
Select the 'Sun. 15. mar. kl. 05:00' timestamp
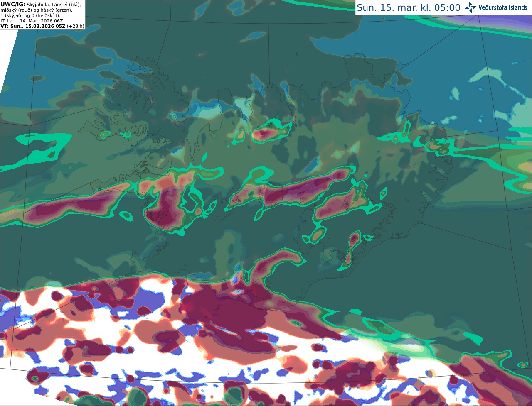click(409, 8)
